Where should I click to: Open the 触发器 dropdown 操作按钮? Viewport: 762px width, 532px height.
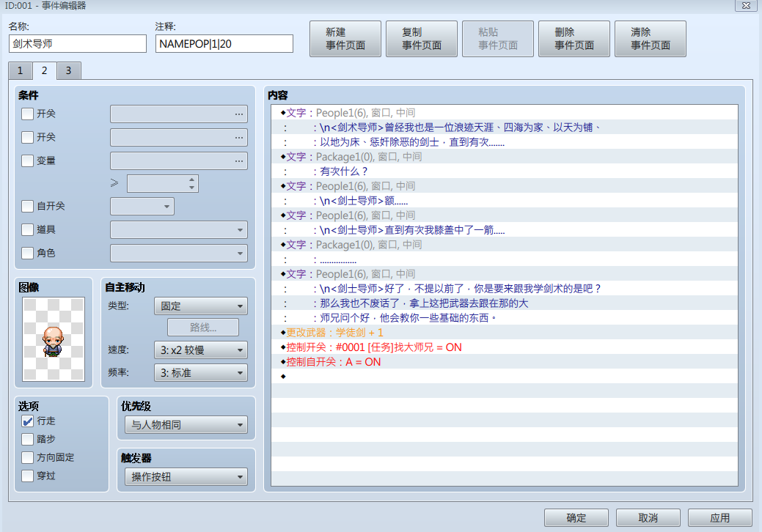click(x=186, y=476)
